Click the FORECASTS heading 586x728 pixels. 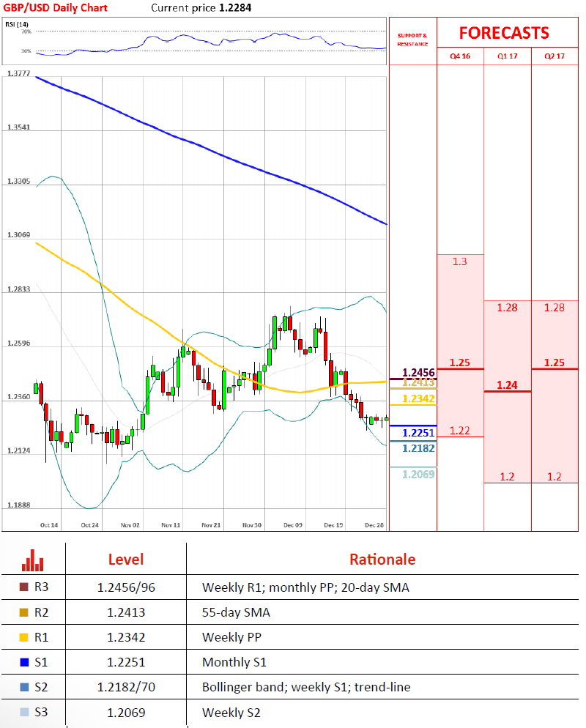(x=504, y=33)
